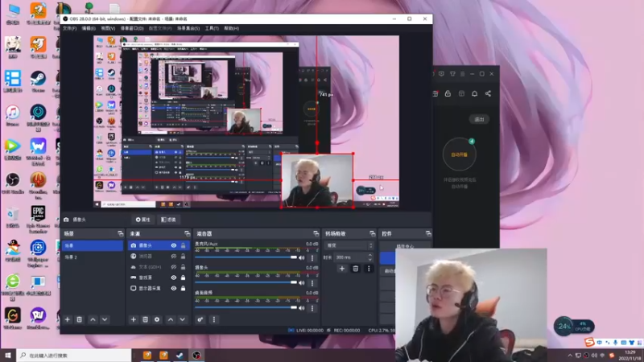Toggle lock on 浏览器 source
Viewport: 644px width, 362px height.
coord(184,256)
